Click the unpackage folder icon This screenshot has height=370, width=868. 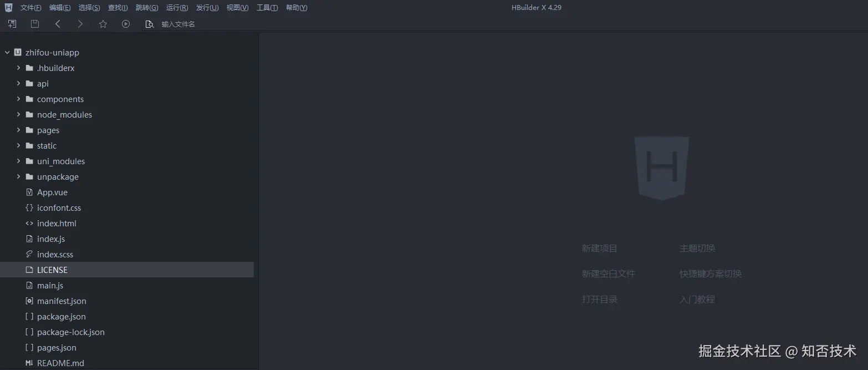coord(29,176)
